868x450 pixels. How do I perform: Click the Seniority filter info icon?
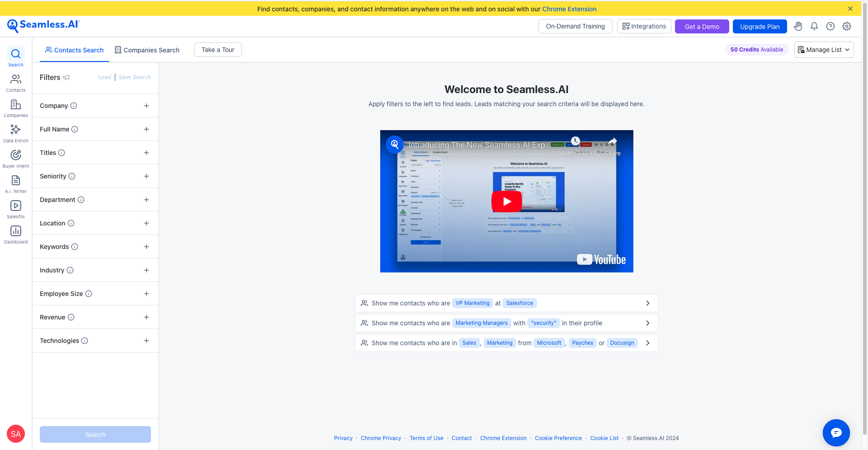coord(72,176)
